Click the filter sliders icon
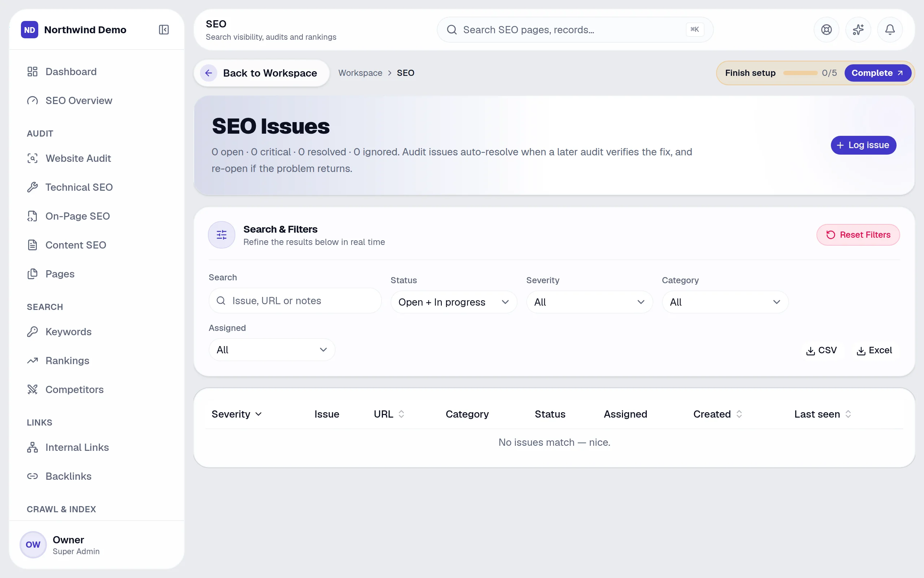 click(222, 235)
